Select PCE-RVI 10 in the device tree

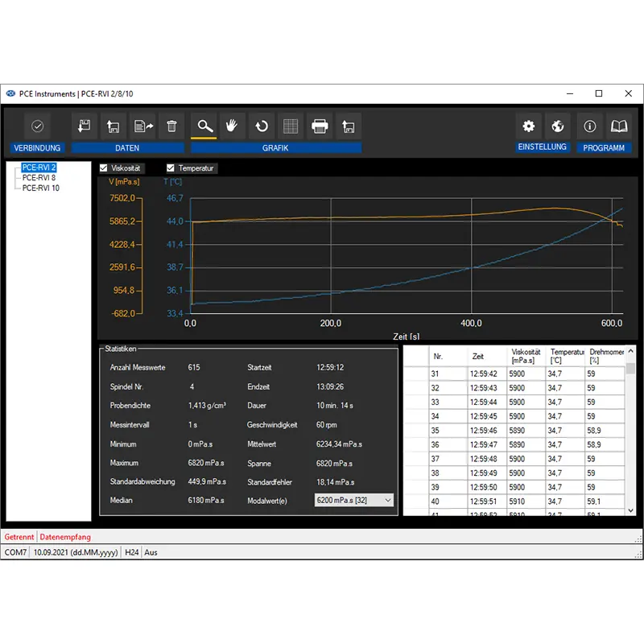point(41,188)
